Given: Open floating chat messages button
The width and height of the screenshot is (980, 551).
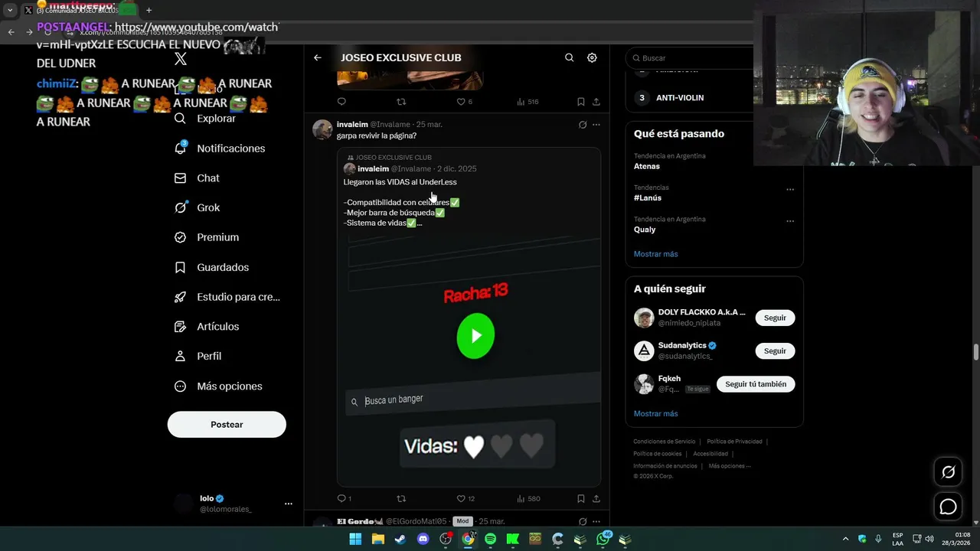Looking at the screenshot, I should click(x=949, y=507).
